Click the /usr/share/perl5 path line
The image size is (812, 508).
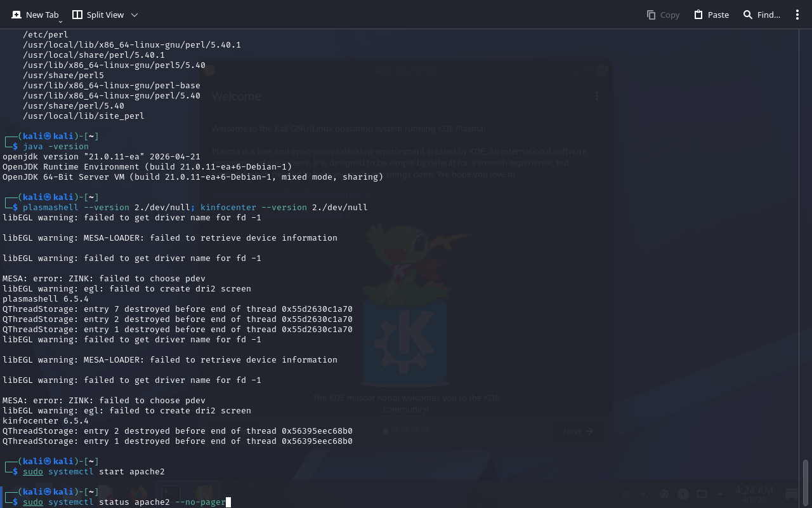pos(63,76)
